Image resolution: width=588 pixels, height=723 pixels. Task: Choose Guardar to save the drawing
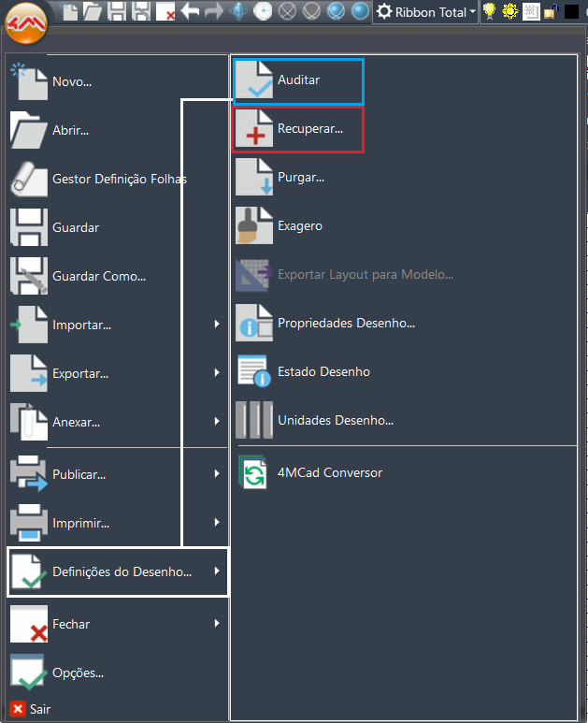pyautogui.click(x=118, y=228)
